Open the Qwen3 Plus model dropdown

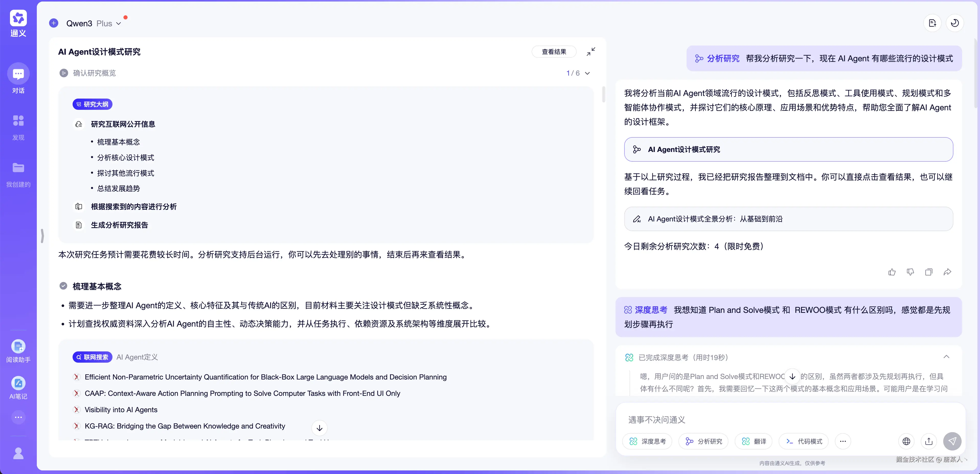point(118,23)
